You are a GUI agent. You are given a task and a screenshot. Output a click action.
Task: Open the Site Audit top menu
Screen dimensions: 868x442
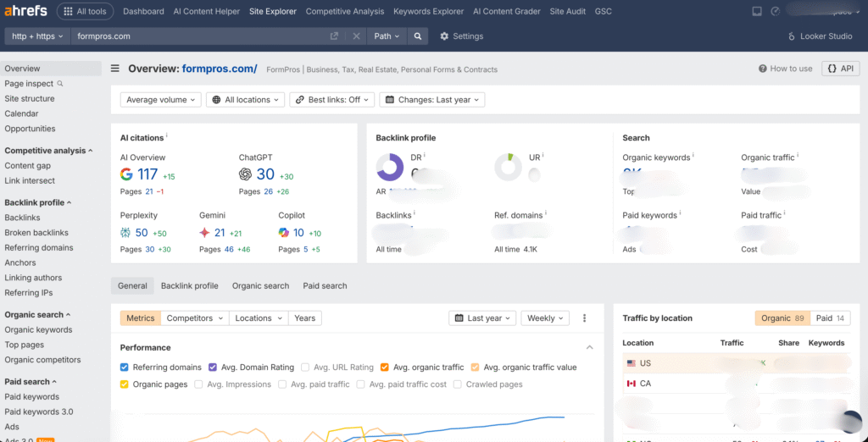[x=567, y=11]
